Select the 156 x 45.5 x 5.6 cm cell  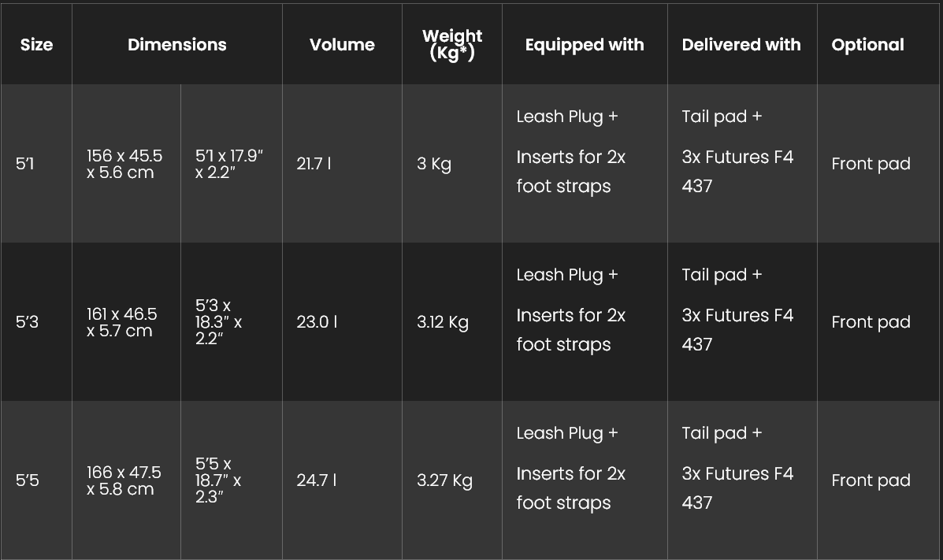pyautogui.click(x=124, y=164)
